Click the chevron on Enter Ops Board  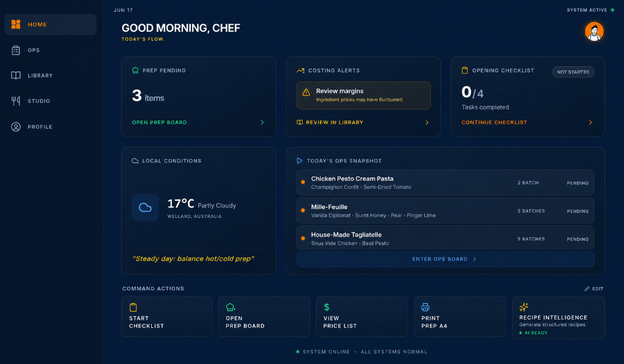tap(474, 259)
